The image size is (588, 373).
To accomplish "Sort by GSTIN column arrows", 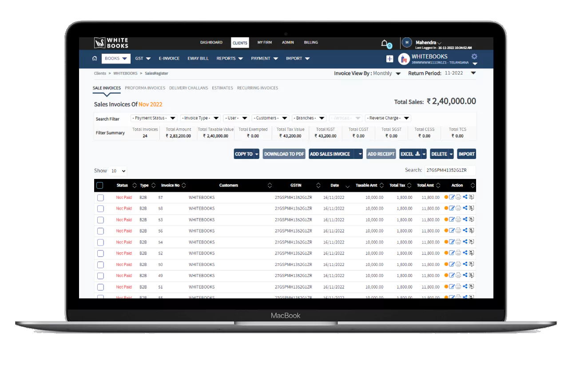I will pyautogui.click(x=318, y=186).
